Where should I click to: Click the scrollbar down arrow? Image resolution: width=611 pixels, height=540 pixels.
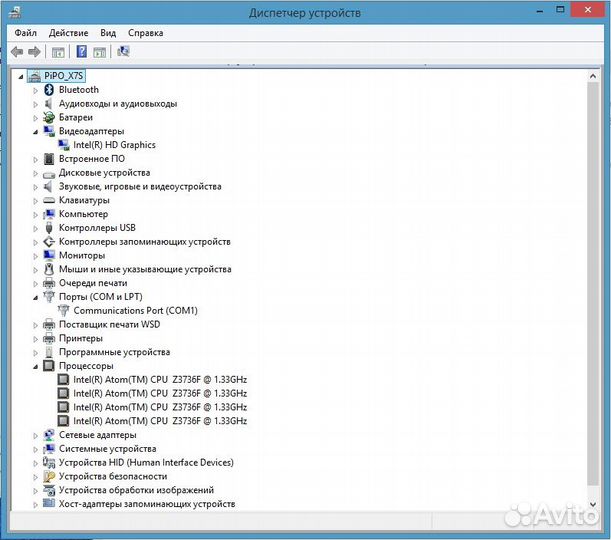593,504
